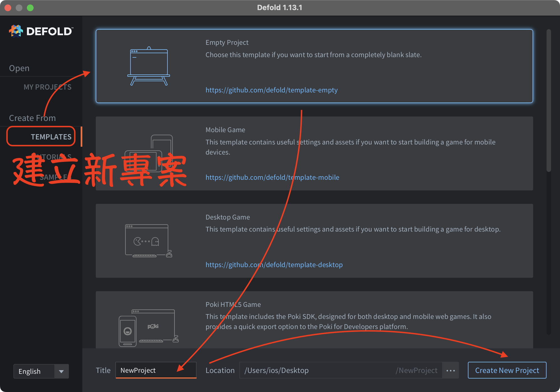Click the Mobile Game title text
The height and width of the screenshot is (392, 560).
pos(225,130)
